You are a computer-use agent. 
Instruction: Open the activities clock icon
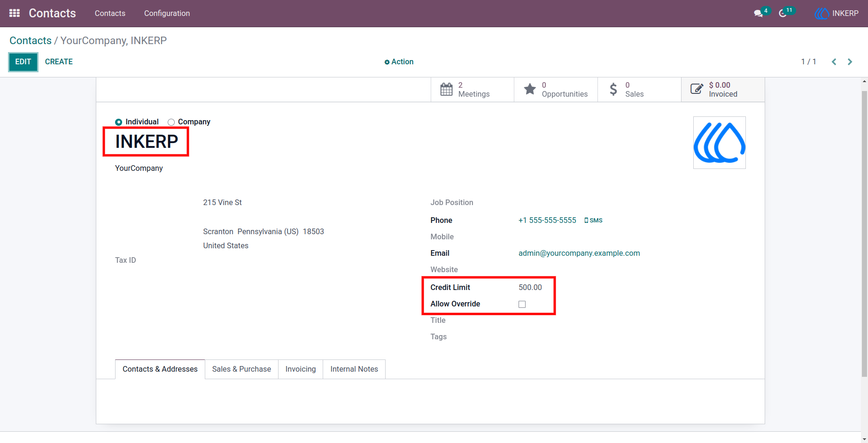(783, 13)
